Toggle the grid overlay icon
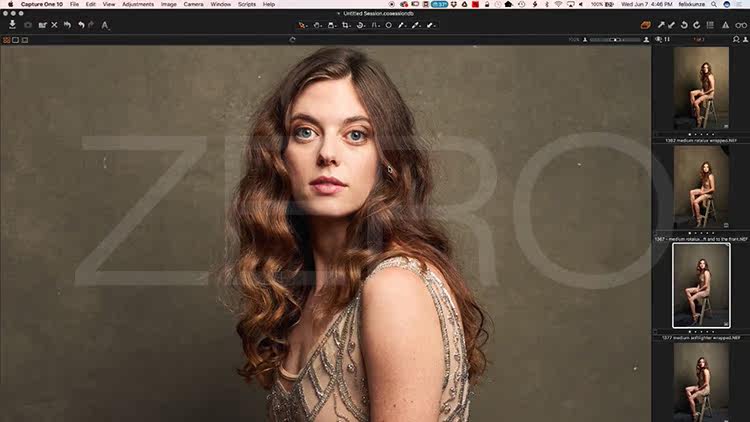750x422 pixels. coord(710,25)
